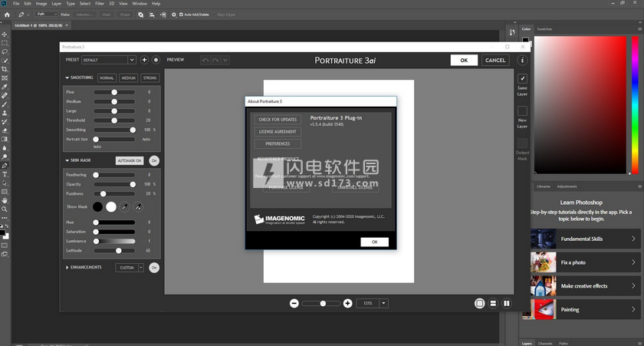Open pen tool preset picker arrow
Screen dimensions: 644x346
pos(28,15)
